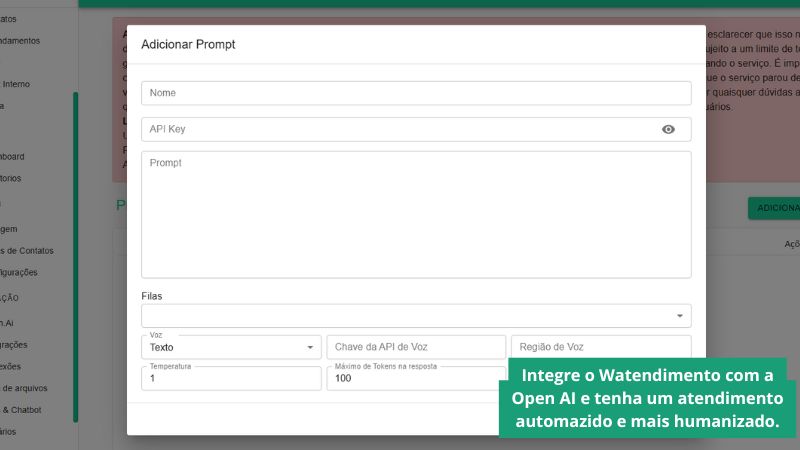
Task: Open the Voz dropdown showing Texto
Action: point(231,347)
